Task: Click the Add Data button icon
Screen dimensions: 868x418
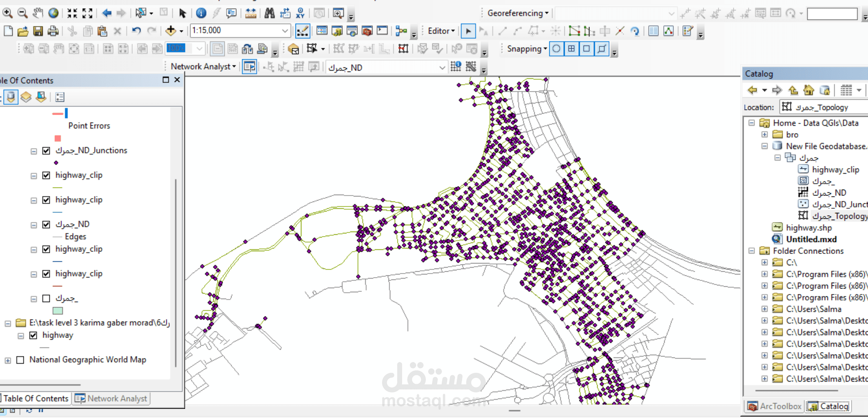Action: pos(170,31)
